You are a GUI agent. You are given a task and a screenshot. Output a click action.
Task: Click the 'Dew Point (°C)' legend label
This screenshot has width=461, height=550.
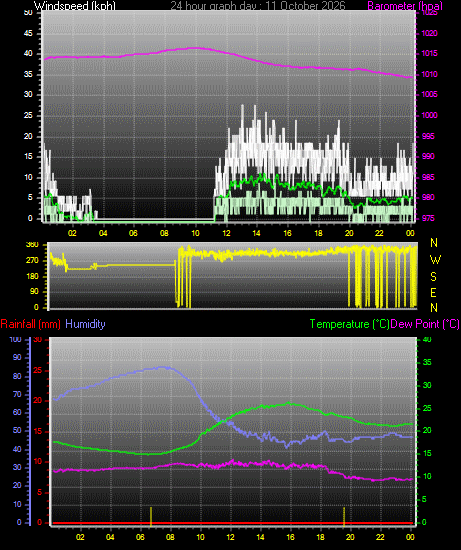tap(425, 324)
